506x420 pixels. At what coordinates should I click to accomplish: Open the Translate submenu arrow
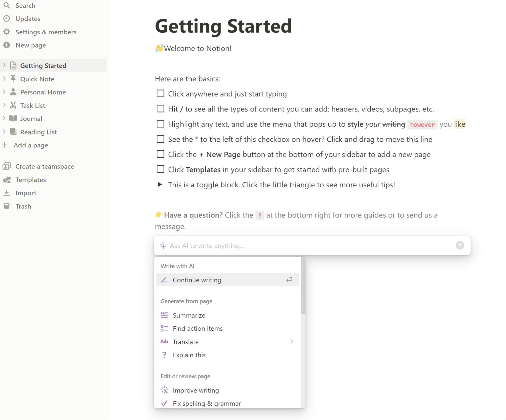coord(292,342)
